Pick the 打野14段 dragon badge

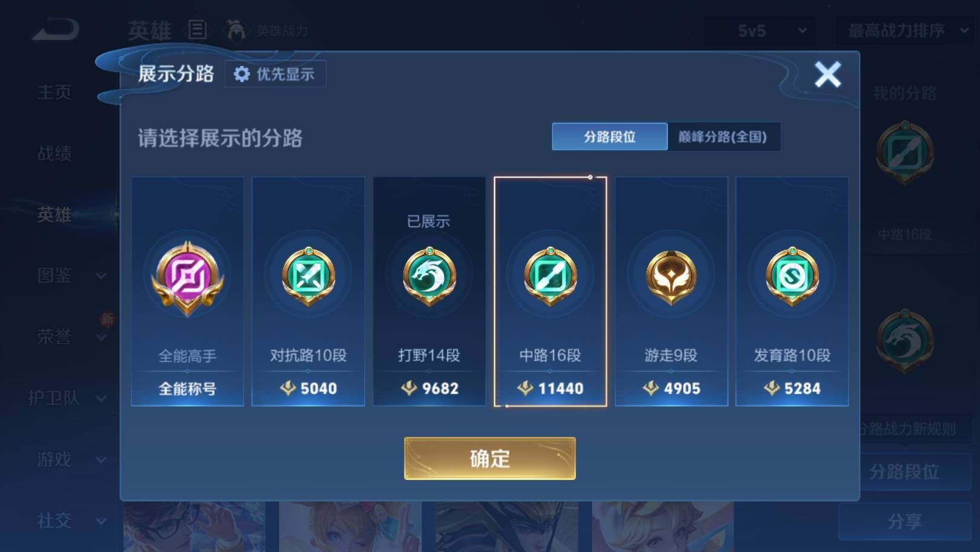point(430,276)
